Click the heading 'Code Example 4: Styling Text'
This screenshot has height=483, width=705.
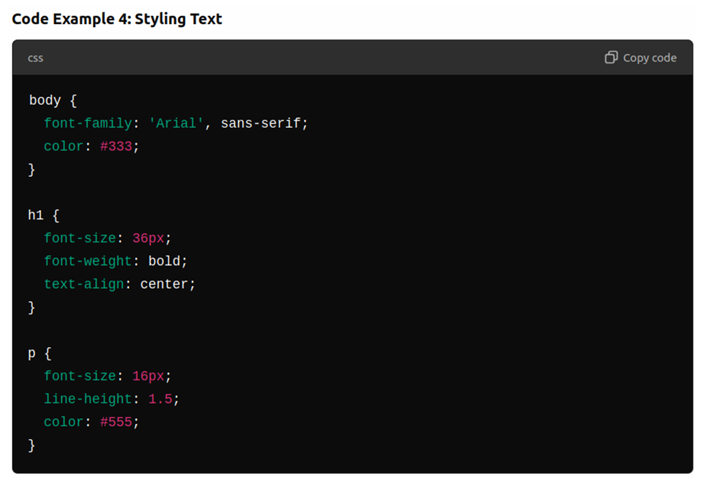(117, 19)
